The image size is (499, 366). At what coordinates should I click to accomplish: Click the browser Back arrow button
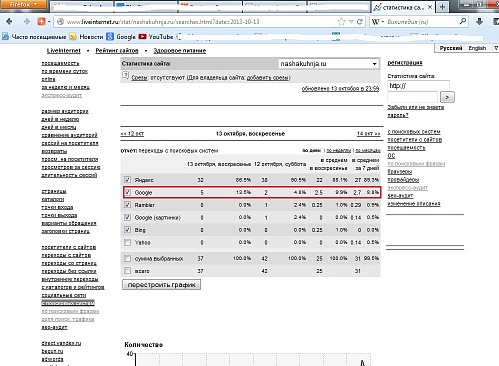tap(9, 22)
